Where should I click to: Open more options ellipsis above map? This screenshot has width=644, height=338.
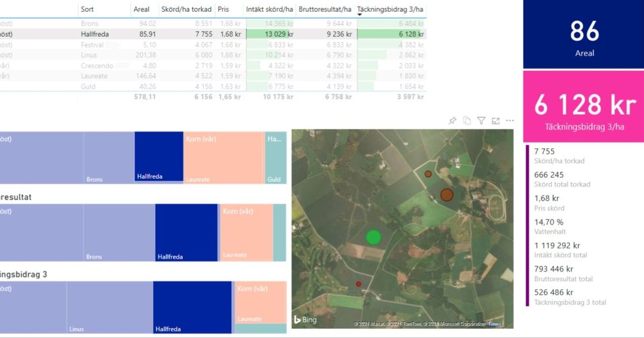[510, 121]
